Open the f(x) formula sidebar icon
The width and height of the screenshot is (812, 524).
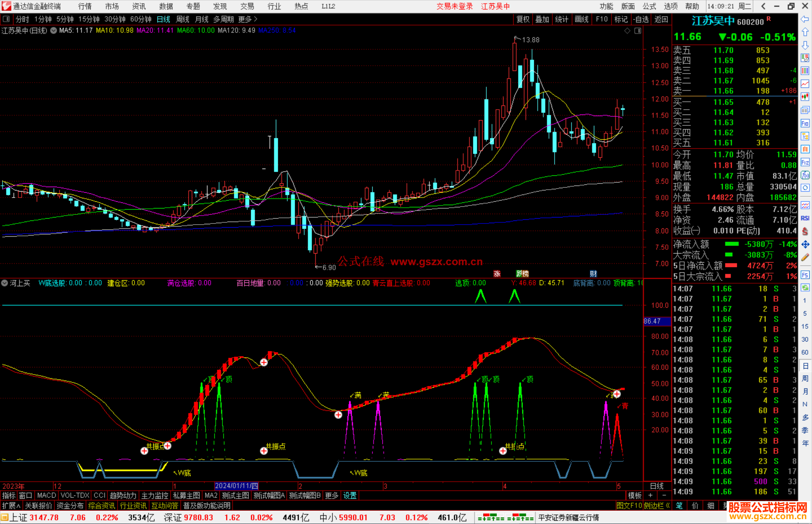click(x=805, y=175)
